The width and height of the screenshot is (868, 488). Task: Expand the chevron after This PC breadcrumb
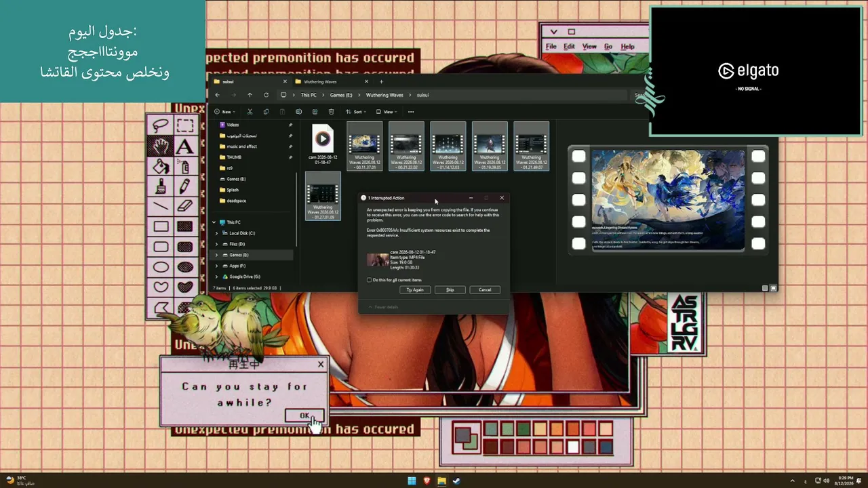pos(323,95)
